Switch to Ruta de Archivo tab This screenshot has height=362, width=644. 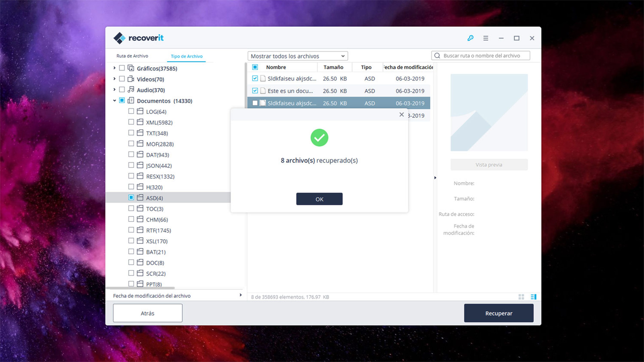132,56
